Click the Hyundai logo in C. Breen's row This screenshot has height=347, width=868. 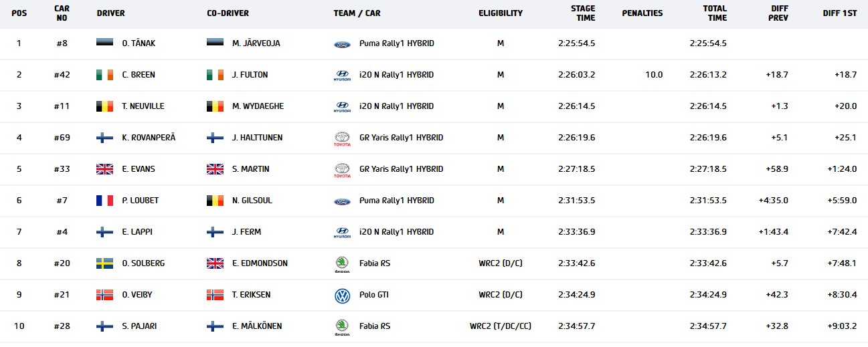click(x=342, y=76)
